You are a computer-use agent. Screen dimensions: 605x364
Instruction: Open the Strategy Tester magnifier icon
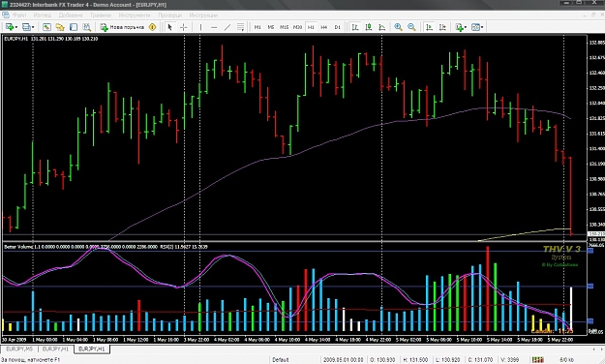(x=87, y=27)
